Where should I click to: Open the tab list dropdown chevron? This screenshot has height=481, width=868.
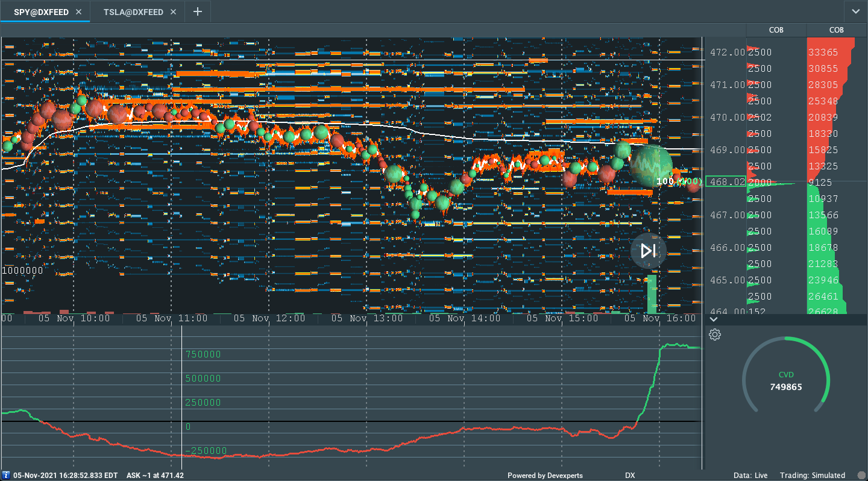(856, 11)
